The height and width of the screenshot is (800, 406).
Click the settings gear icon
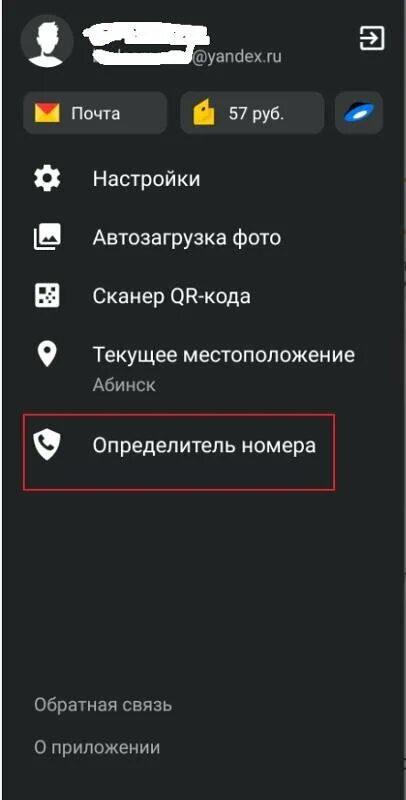click(47, 179)
